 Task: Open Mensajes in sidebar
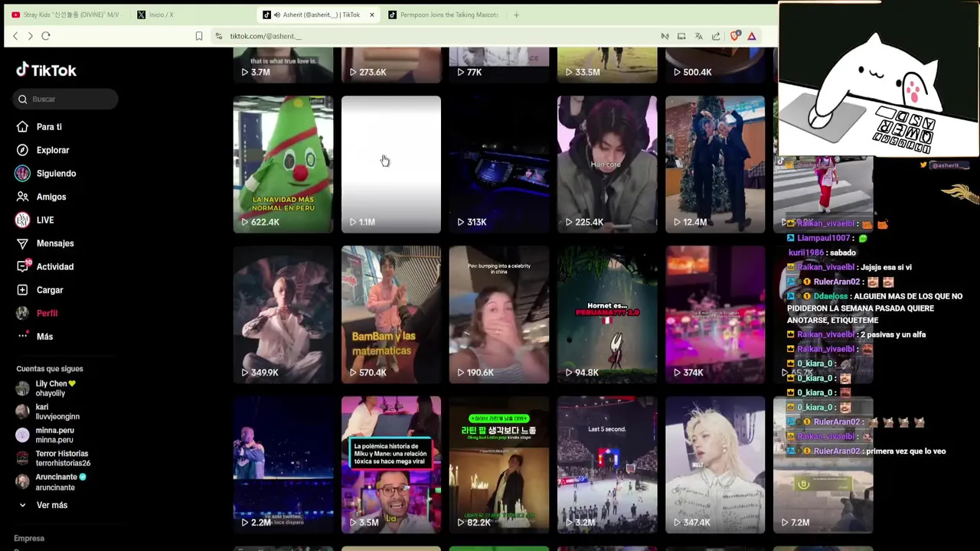pos(55,243)
